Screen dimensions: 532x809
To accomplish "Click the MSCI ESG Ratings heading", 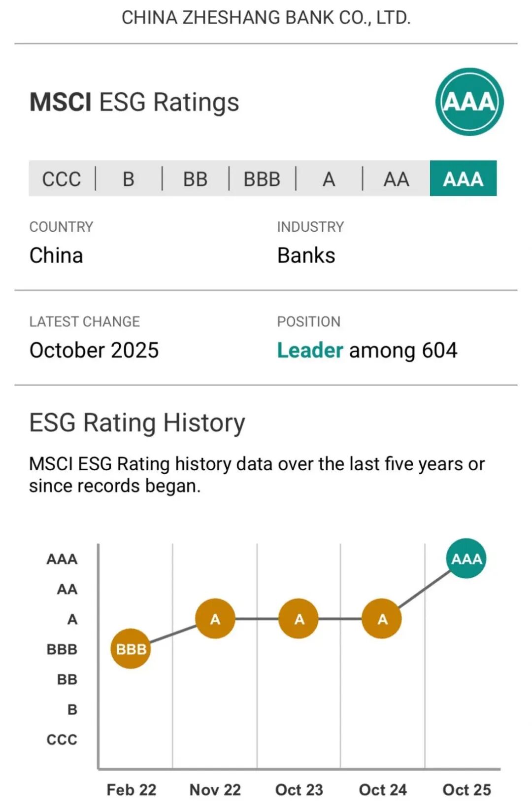I will (134, 102).
